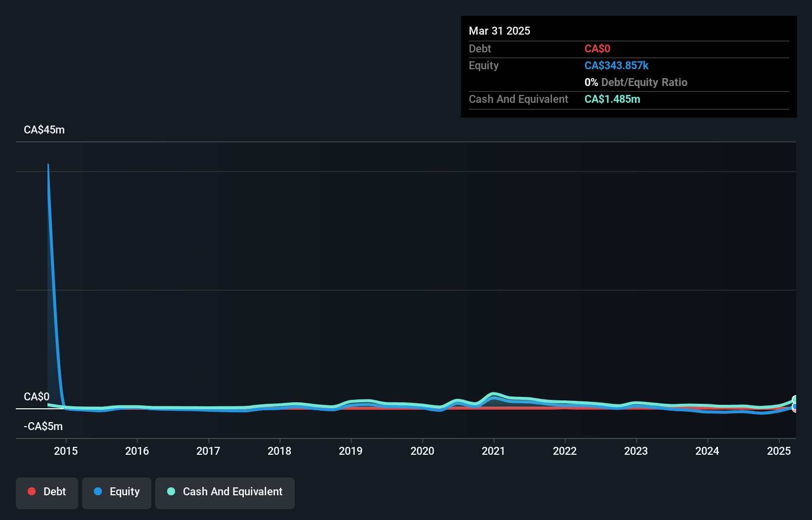Viewport: 812px width, 520px height.
Task: Click the CA$45m y-axis label
Action: point(44,130)
